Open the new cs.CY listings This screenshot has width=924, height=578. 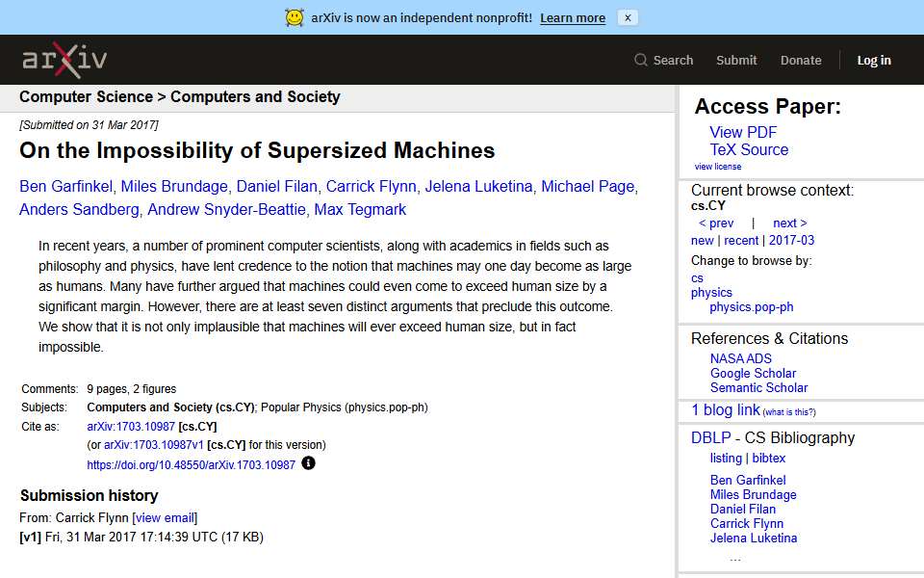703,241
